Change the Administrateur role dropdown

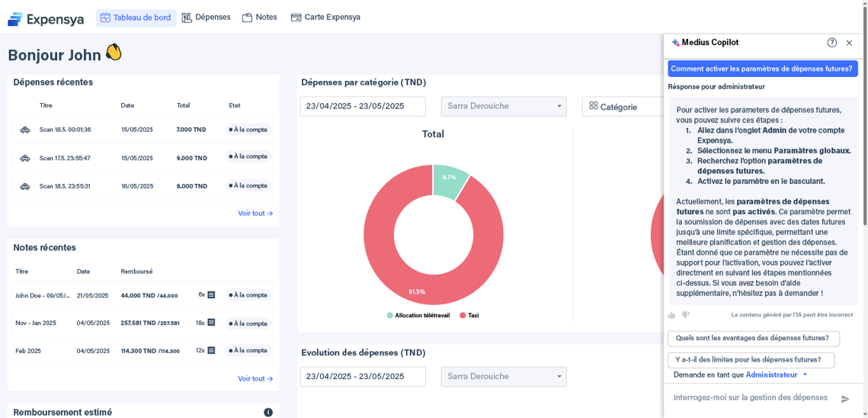point(777,375)
